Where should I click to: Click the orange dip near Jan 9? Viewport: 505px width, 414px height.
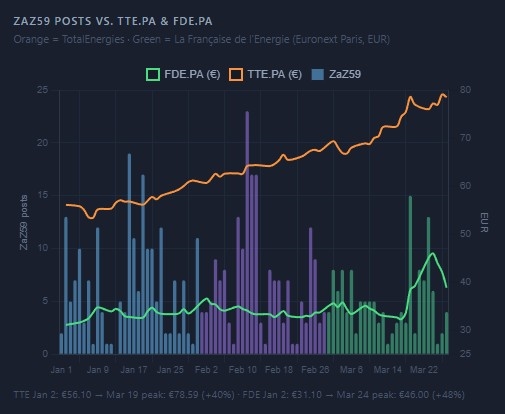(x=91, y=218)
